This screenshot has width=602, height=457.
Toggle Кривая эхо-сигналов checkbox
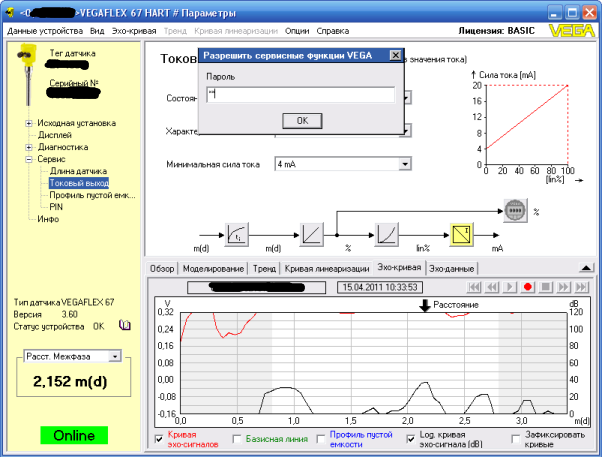click(159, 439)
